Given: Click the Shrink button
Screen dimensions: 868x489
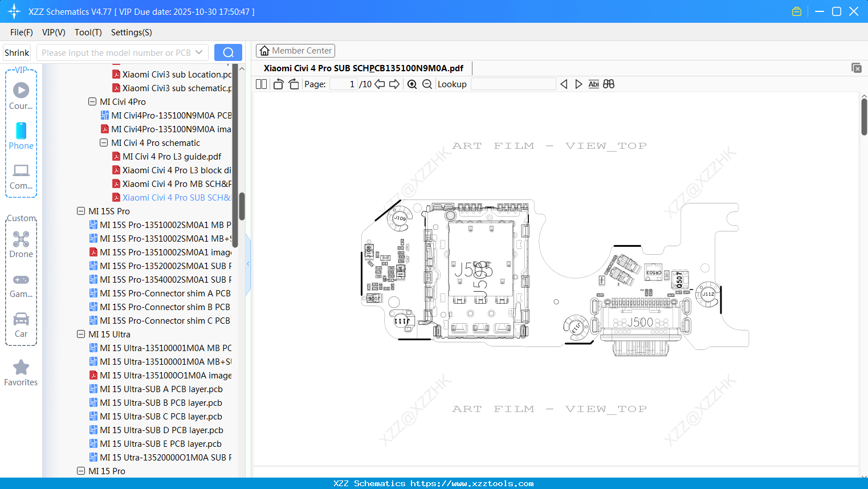Looking at the screenshot, I should click(x=16, y=52).
